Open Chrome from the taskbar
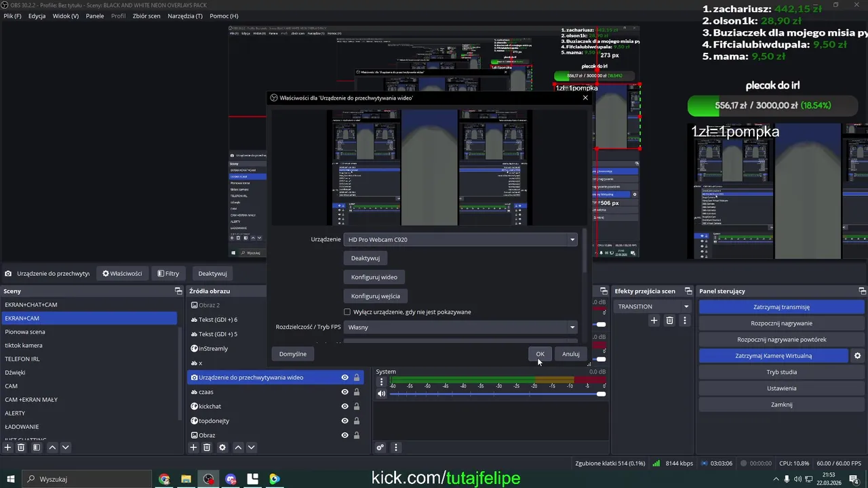 pyautogui.click(x=164, y=479)
